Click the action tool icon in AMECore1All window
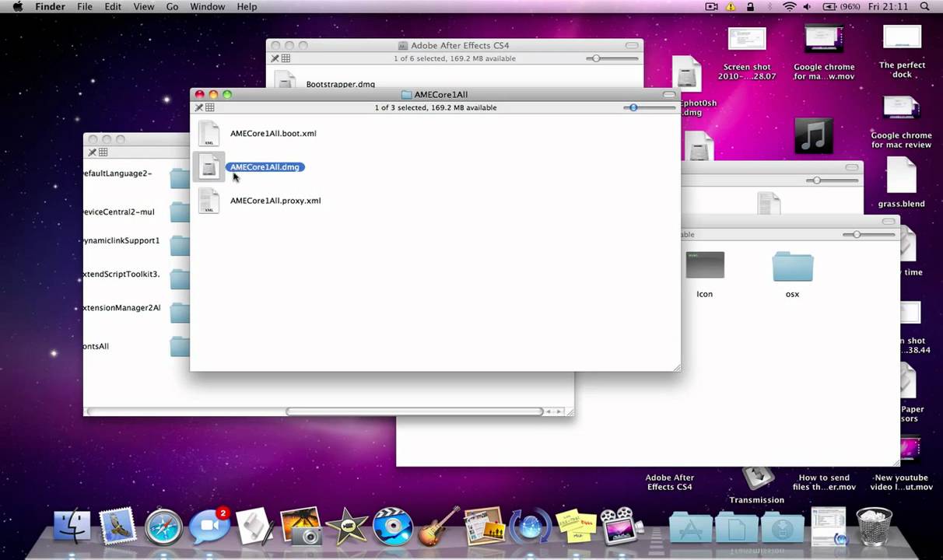Image resolution: width=943 pixels, height=560 pixels. tap(198, 107)
